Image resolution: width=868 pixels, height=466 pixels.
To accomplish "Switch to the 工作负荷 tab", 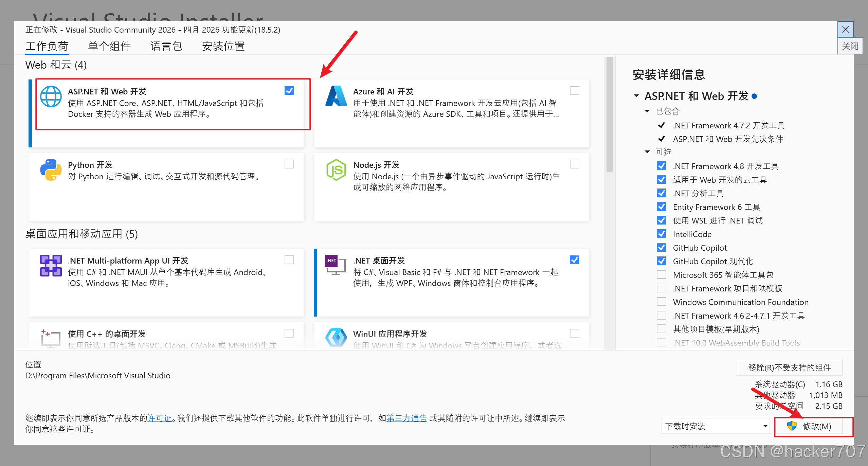I will (47, 46).
